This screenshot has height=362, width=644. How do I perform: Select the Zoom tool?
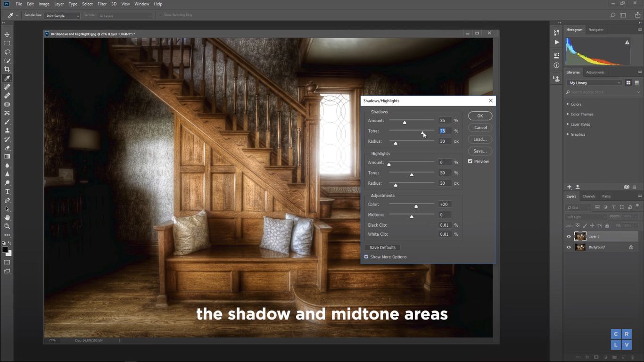pyautogui.click(x=7, y=226)
